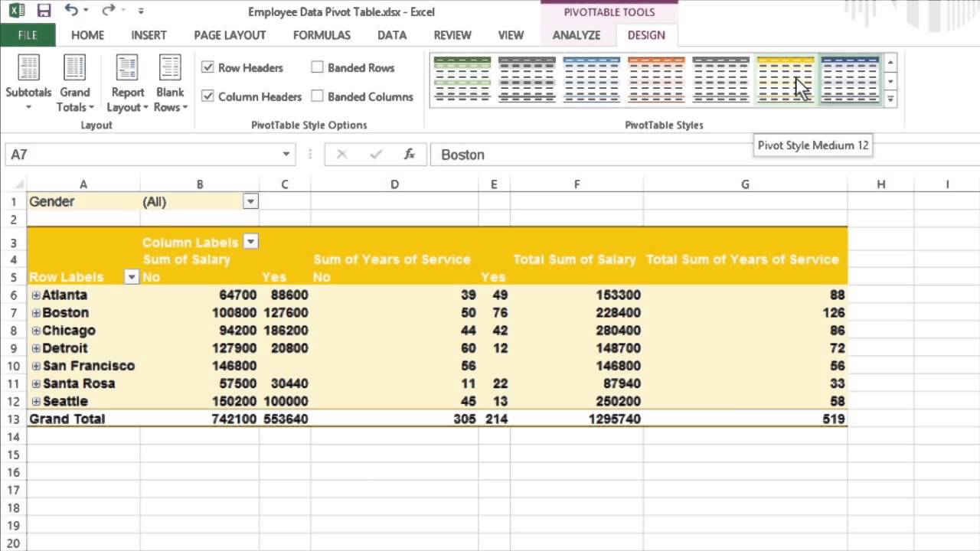
Task: Open the Undo history dropdown arrow
Action: (85, 11)
